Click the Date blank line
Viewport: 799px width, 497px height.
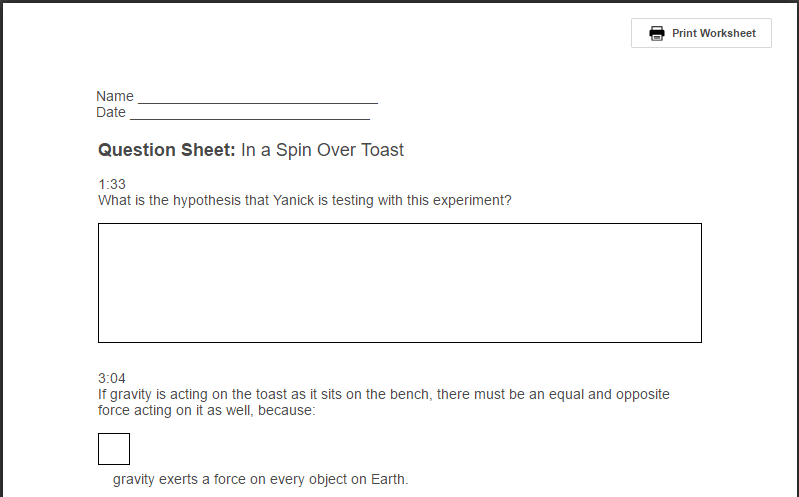coord(249,113)
